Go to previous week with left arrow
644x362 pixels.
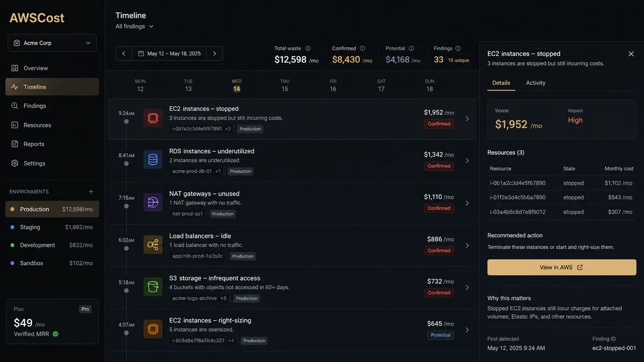(123, 54)
